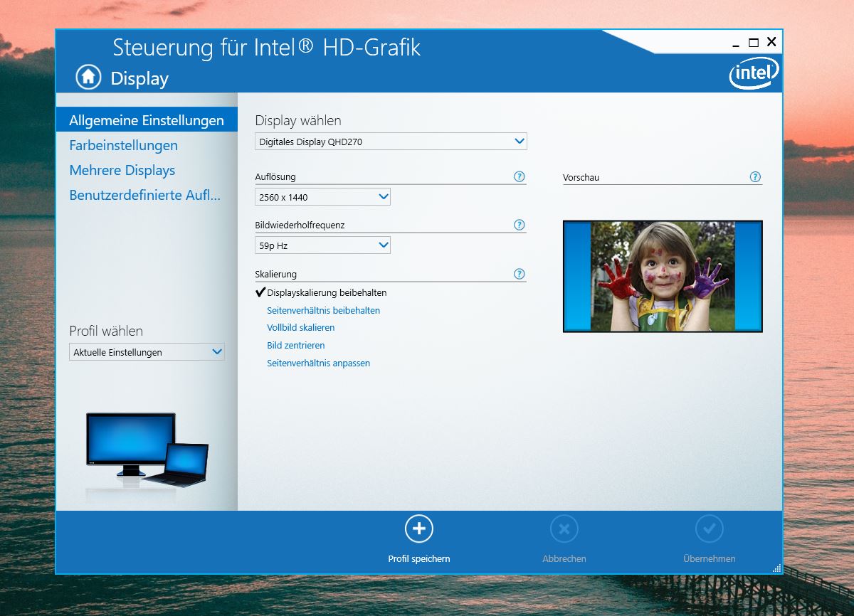Select Allgemeine Einstellungen in sidebar
This screenshot has height=616, width=854.
(x=147, y=120)
